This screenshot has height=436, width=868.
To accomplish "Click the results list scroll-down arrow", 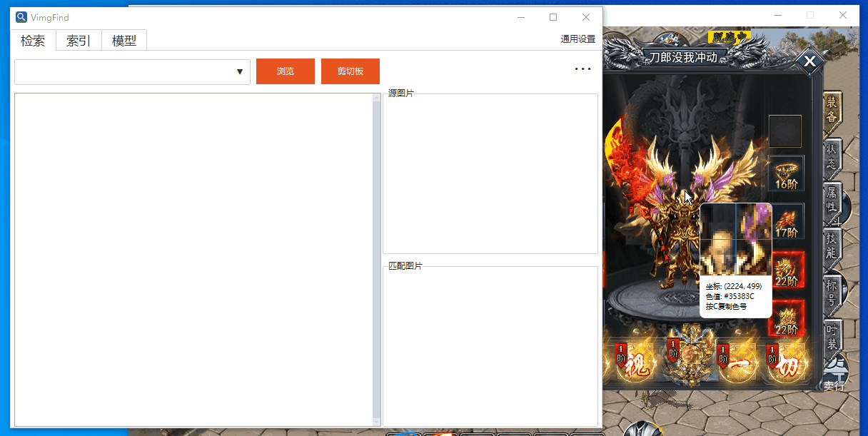I will coord(377,422).
